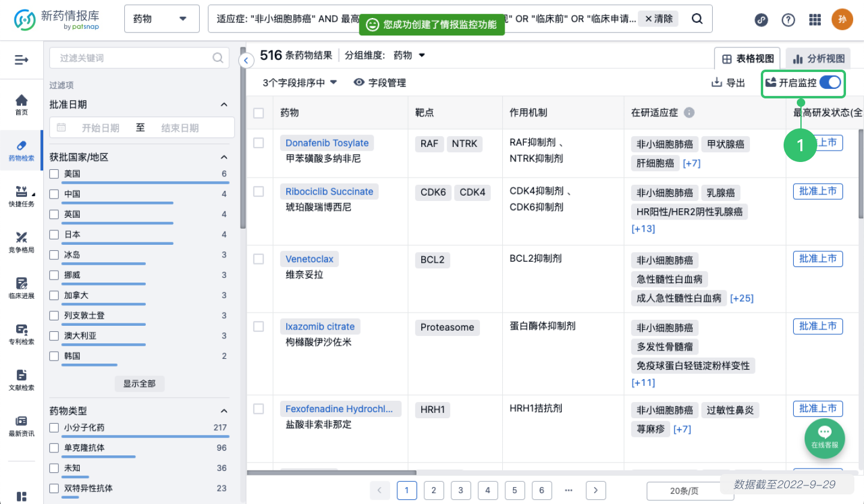Image resolution: width=864 pixels, height=504 pixels.
Task: Click the search magnifier icon in top bar
Action: point(697,19)
